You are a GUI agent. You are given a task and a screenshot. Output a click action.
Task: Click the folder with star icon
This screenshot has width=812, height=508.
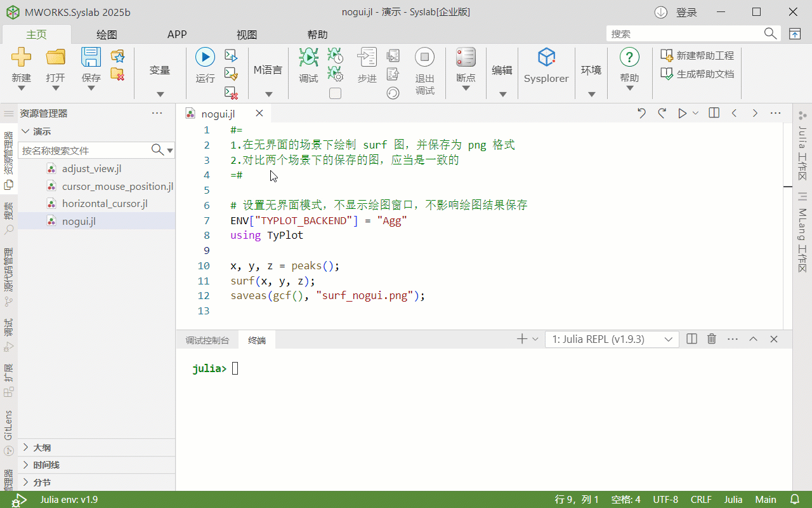coord(117,56)
